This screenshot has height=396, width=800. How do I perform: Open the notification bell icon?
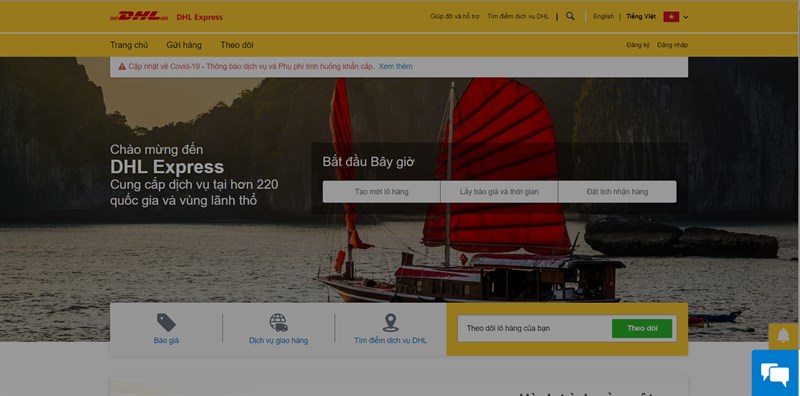click(x=784, y=336)
